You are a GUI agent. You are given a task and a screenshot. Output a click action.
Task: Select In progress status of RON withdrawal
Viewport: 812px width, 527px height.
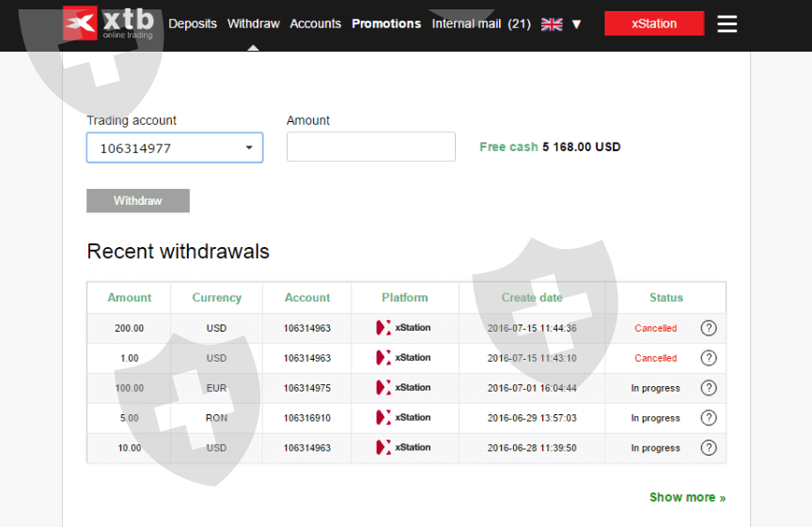[655, 418]
